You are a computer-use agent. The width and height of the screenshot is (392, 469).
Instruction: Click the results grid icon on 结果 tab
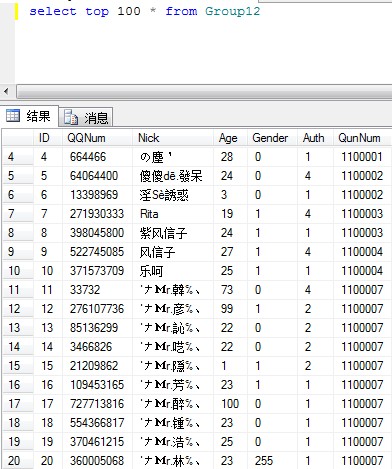coord(13,116)
